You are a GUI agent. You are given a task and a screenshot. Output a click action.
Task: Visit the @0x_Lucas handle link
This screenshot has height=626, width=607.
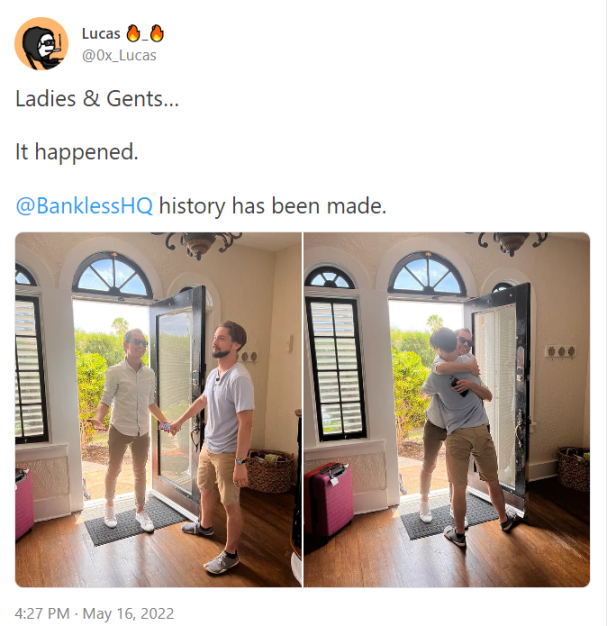click(119, 55)
